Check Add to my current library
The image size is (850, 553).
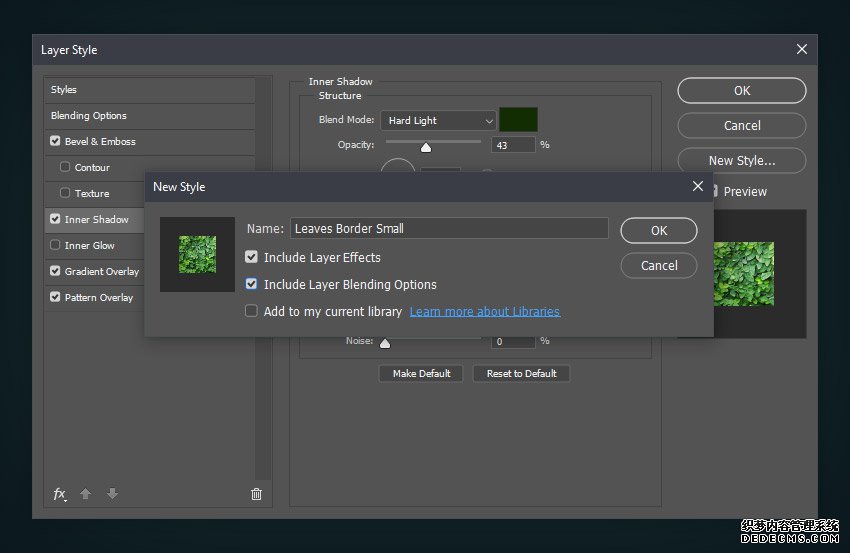[x=251, y=311]
